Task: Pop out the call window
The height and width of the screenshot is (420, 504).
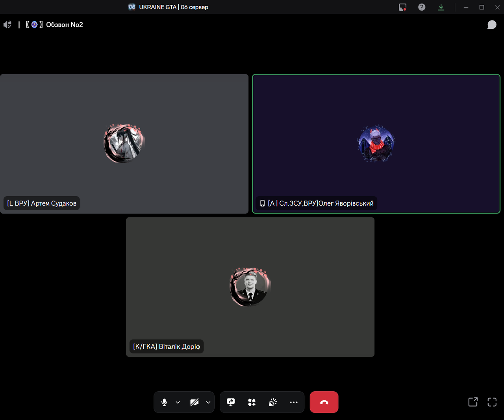Action: click(473, 402)
